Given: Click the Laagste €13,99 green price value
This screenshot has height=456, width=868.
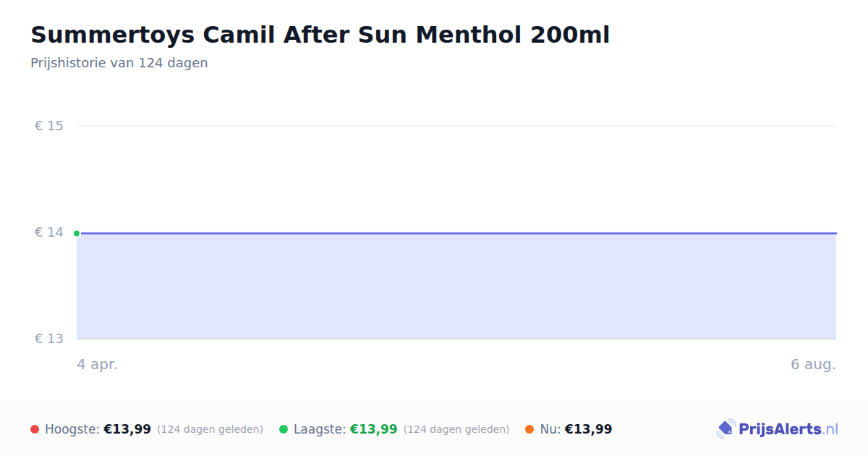Looking at the screenshot, I should [373, 429].
